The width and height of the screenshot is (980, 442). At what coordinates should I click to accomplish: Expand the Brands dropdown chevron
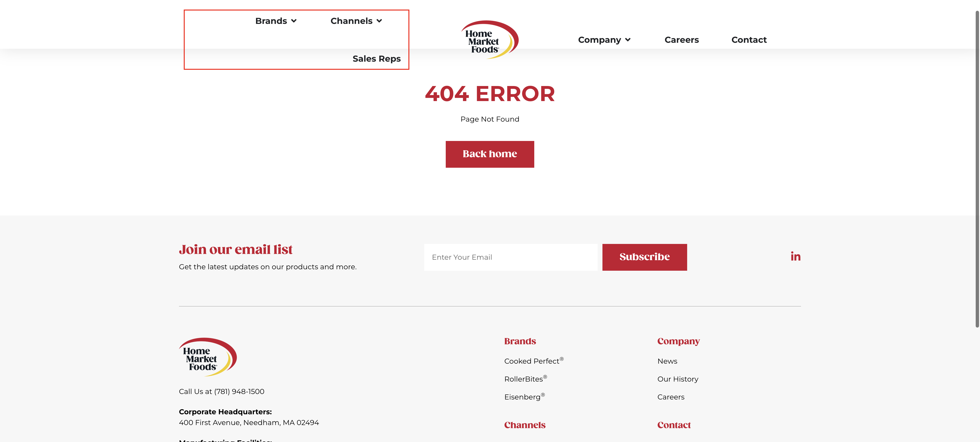[294, 21]
